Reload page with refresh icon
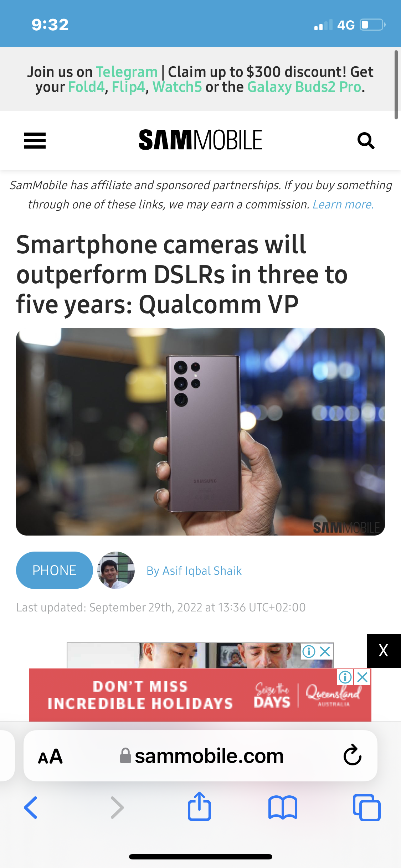The image size is (401, 868). pos(353,755)
